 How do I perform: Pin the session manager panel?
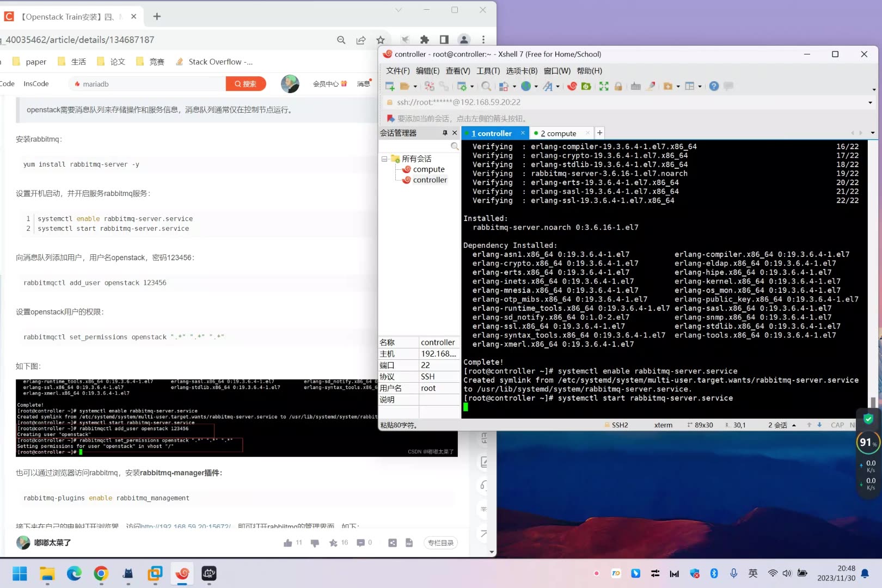(x=445, y=133)
